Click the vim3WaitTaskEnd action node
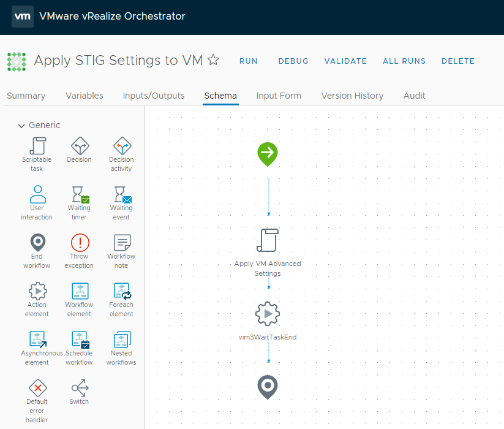Screen dimensions: 504x429 click(268, 314)
